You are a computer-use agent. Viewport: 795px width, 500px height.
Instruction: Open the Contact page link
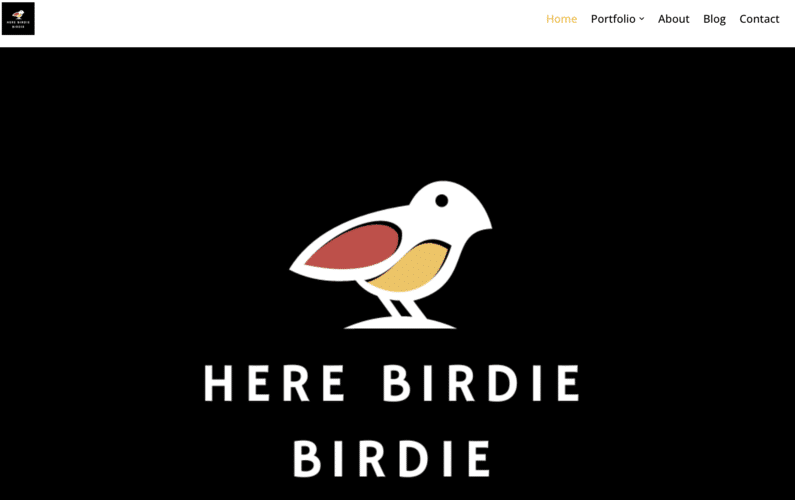759,19
